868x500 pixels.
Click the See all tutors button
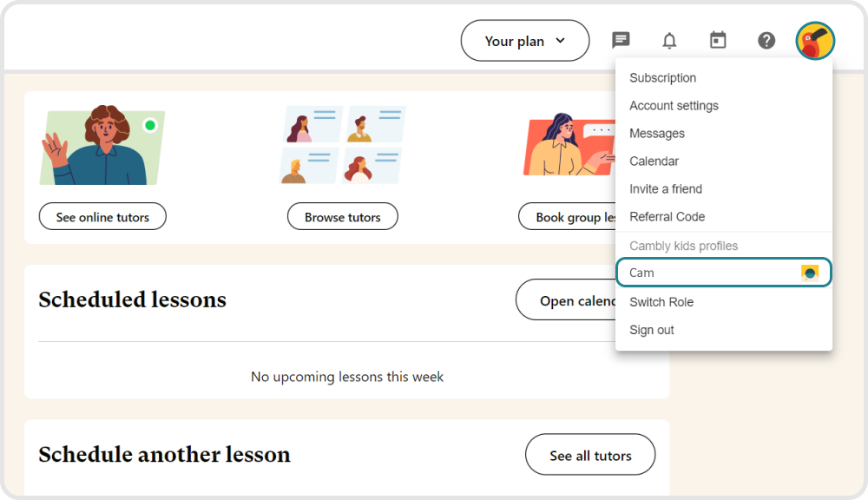coord(590,455)
